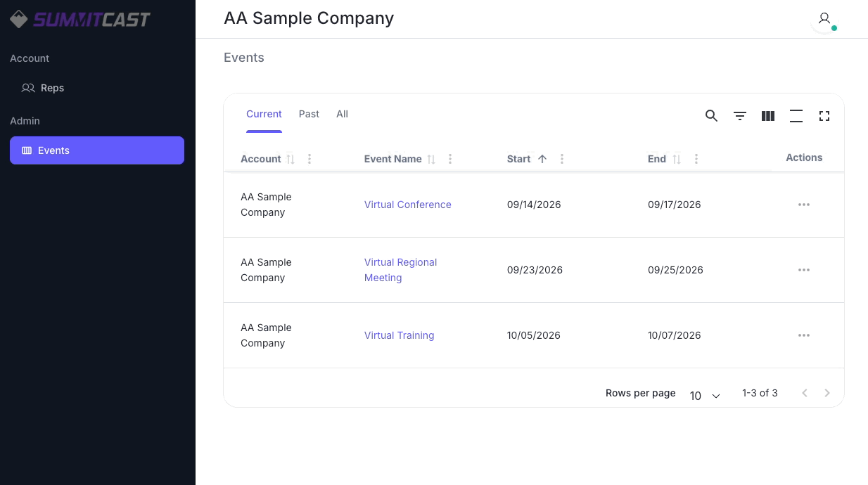Select Events in the sidebar
Screen dimensions: 868x485
[97, 150]
